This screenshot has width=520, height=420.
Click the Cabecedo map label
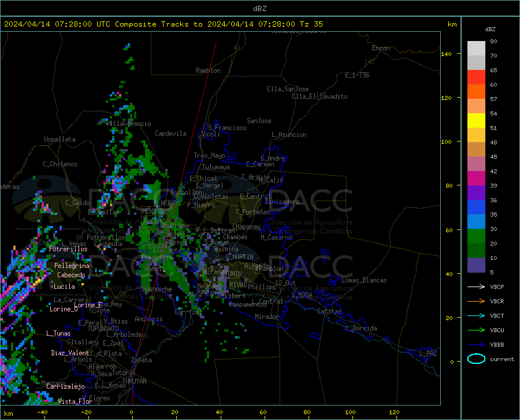coord(71,275)
